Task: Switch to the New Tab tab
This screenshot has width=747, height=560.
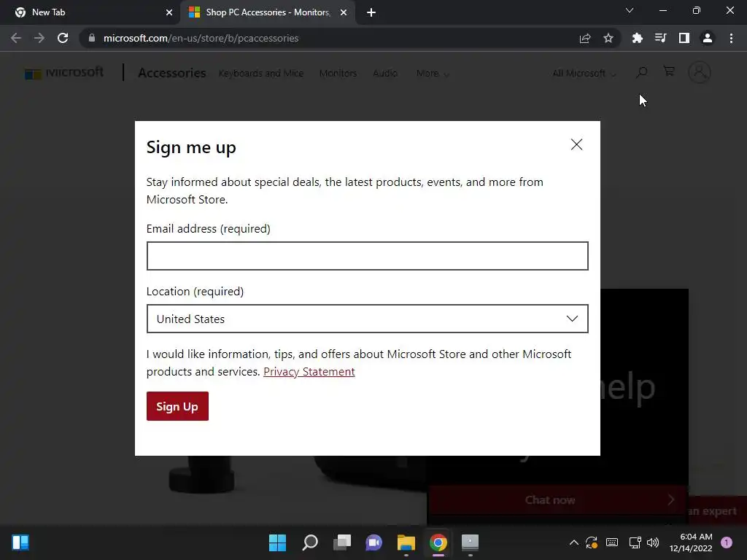Action: [x=90, y=12]
